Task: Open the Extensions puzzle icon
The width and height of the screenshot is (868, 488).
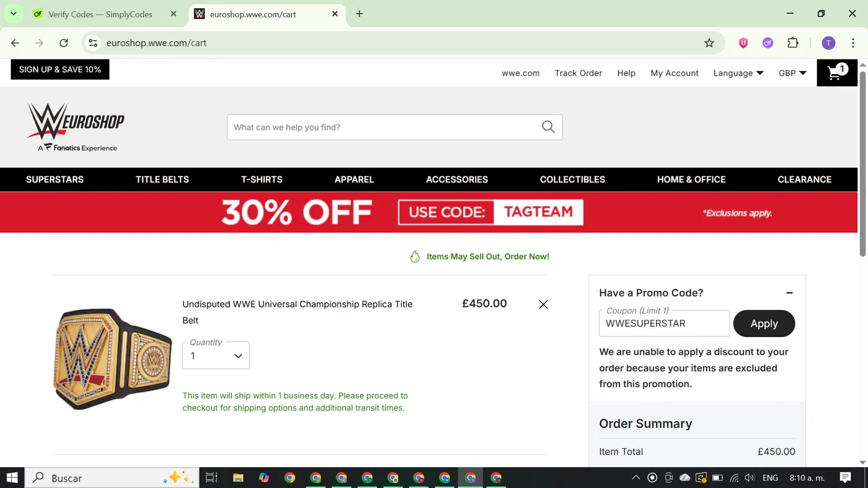Action: (x=793, y=43)
